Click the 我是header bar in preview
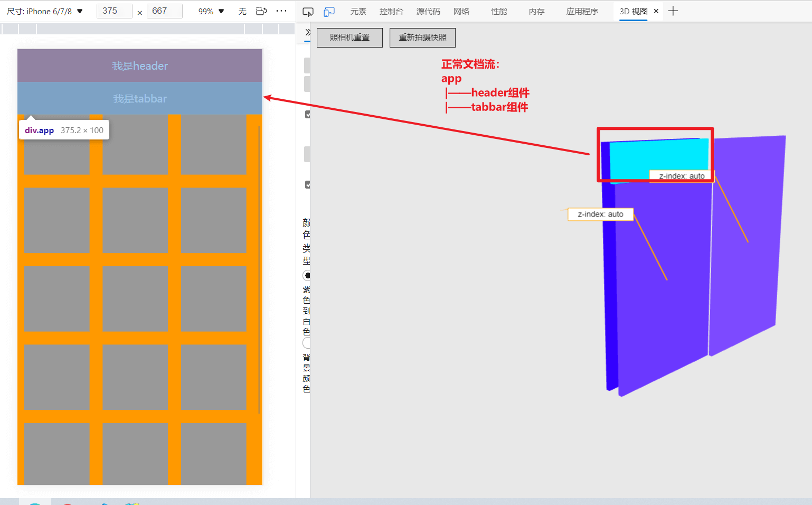Image resolution: width=812 pixels, height=505 pixels. pos(140,66)
